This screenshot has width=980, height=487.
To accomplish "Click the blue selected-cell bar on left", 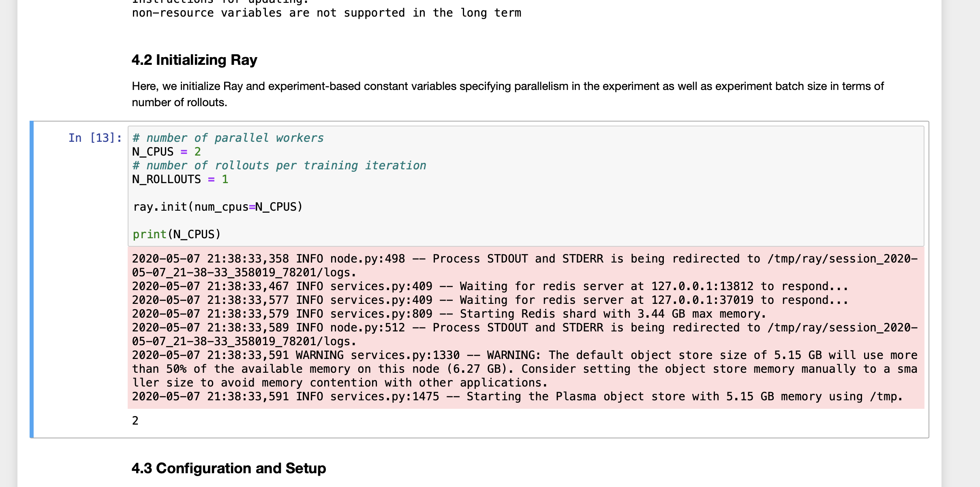I will (32, 279).
